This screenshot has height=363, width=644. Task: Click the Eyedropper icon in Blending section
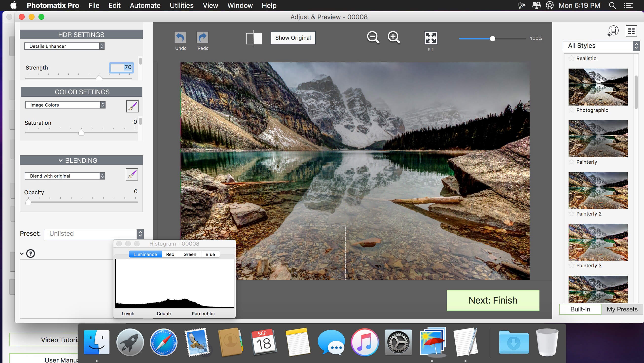point(131,175)
